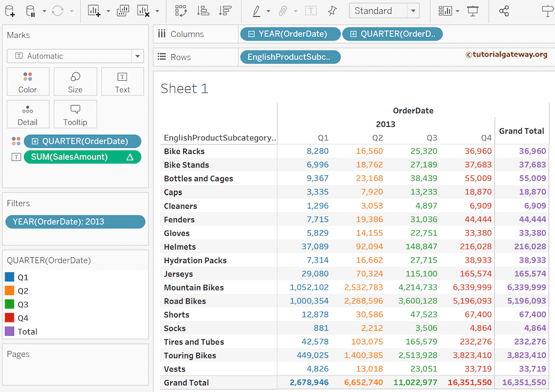
Task: Enter presentation mode
Action: (473, 10)
